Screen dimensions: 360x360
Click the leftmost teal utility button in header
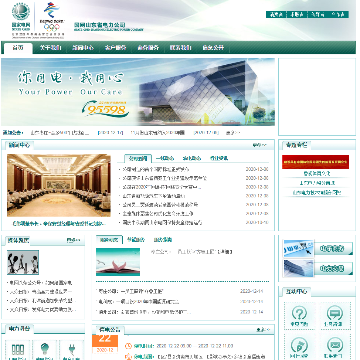click(276, 15)
